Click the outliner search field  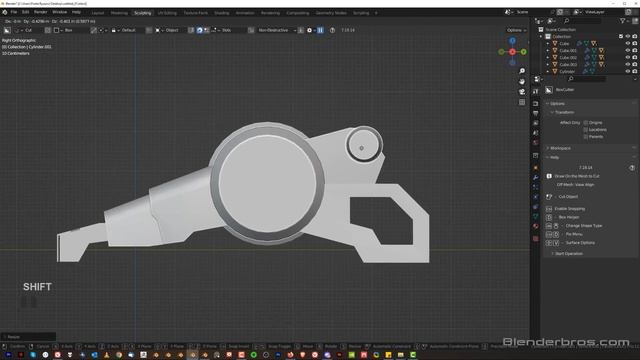(582, 21)
